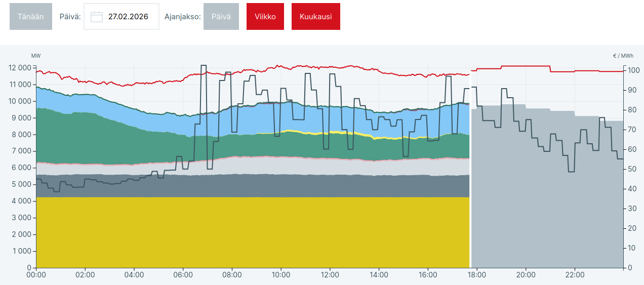Click the 00:00 start of time axis
Image resolution: width=644 pixels, height=285 pixels.
36,275
